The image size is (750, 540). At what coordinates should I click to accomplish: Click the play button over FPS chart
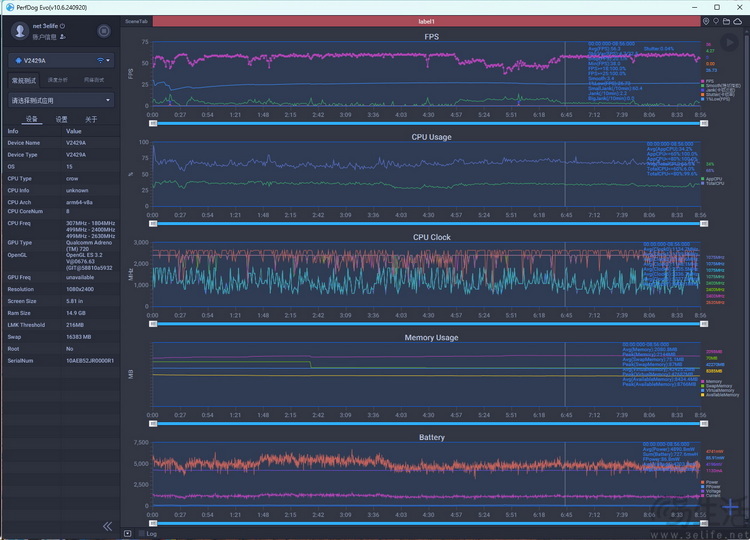pyautogui.click(x=729, y=43)
